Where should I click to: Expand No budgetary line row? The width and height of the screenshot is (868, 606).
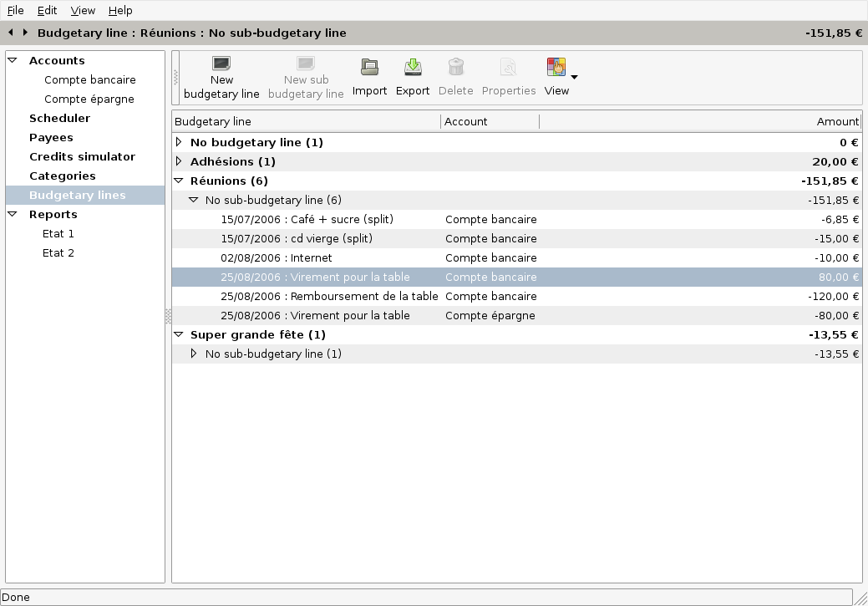179,142
